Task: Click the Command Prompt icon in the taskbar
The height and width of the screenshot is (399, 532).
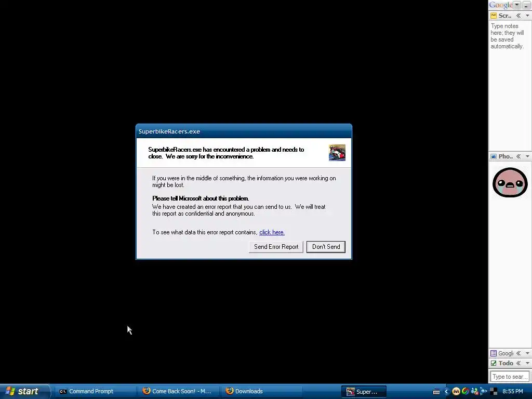Action: [63, 392]
